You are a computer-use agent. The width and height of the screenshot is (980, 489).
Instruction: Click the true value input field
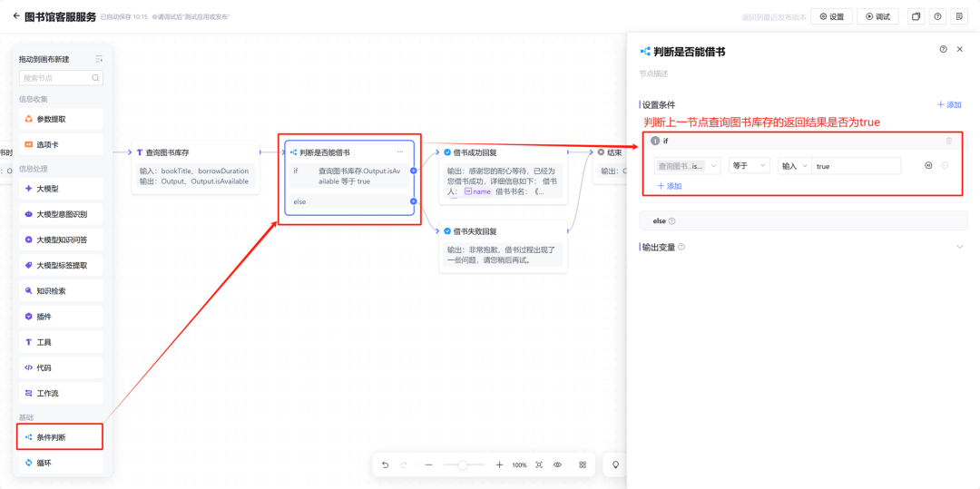coord(857,165)
